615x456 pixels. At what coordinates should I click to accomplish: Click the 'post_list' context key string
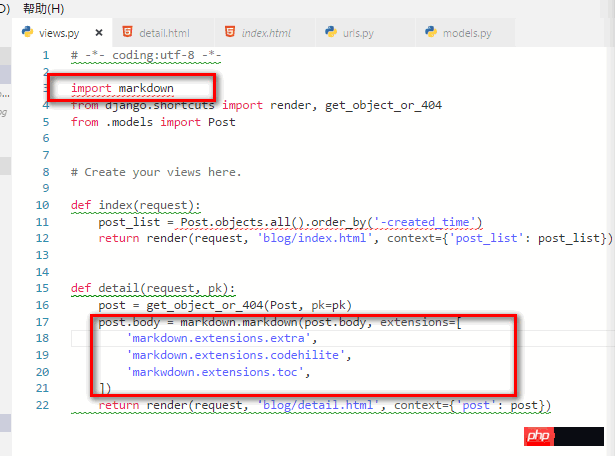(487, 238)
